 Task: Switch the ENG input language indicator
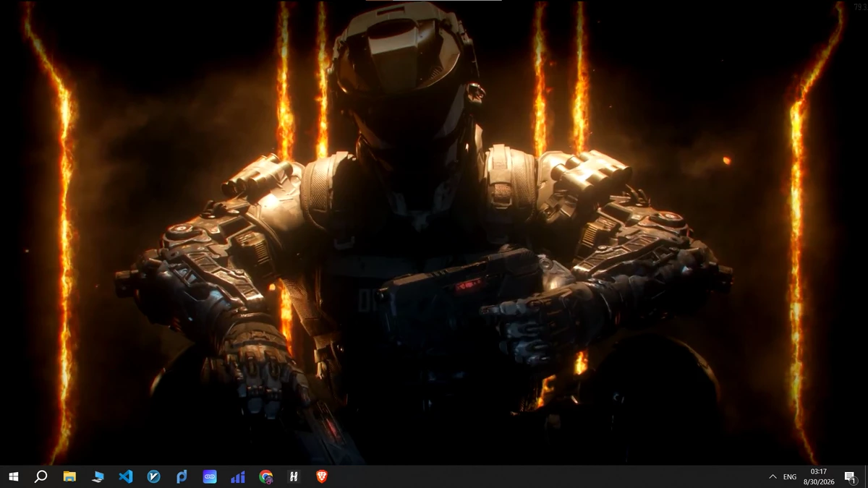click(x=790, y=476)
